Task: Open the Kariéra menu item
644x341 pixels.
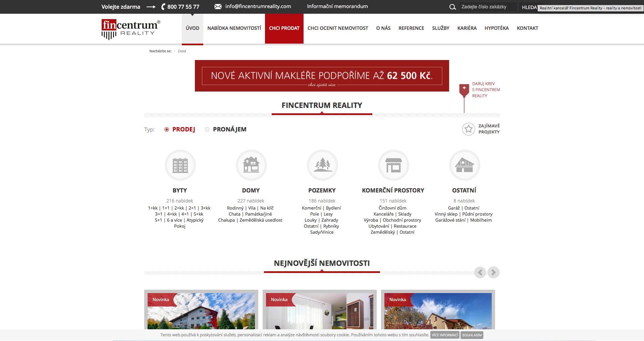Action: 467,28
